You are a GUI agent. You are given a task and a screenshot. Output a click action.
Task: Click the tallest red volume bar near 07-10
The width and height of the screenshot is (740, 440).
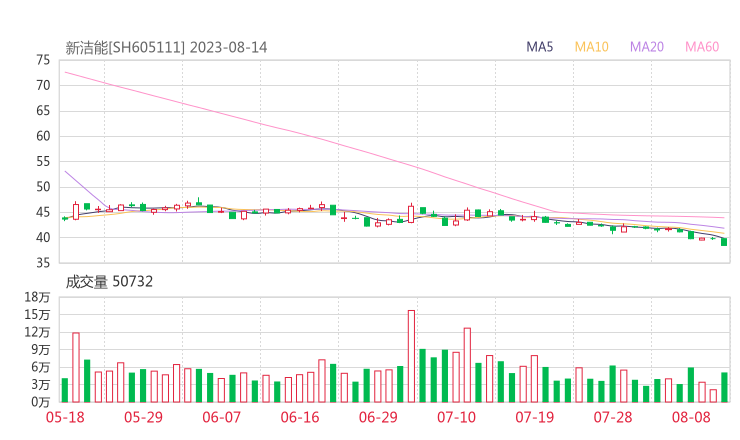pos(467,365)
